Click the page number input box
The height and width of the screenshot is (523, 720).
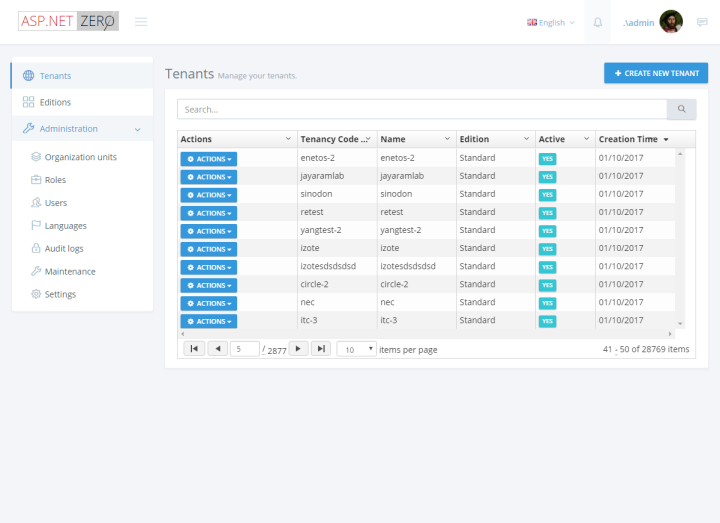(245, 349)
